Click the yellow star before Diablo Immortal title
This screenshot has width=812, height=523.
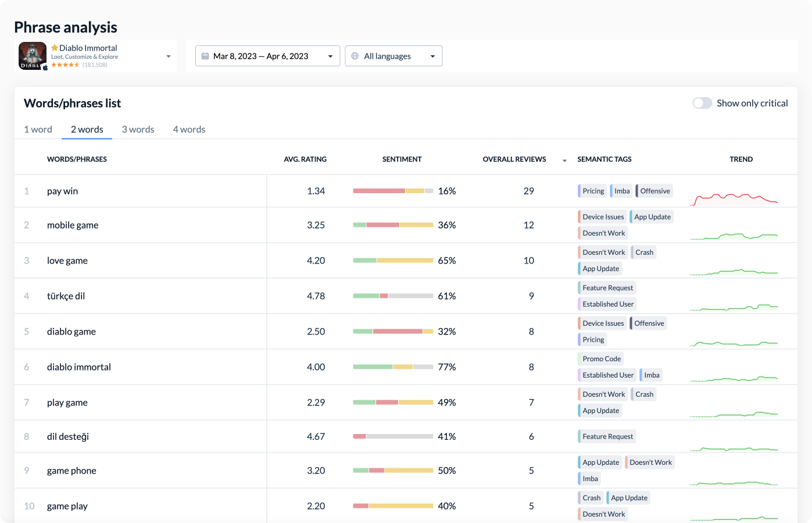54,48
